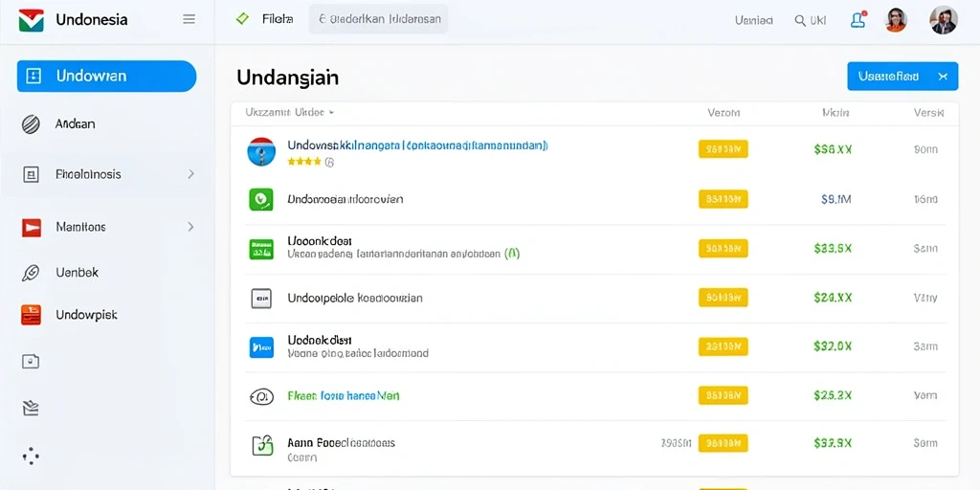Click in the top search input field

379,19
